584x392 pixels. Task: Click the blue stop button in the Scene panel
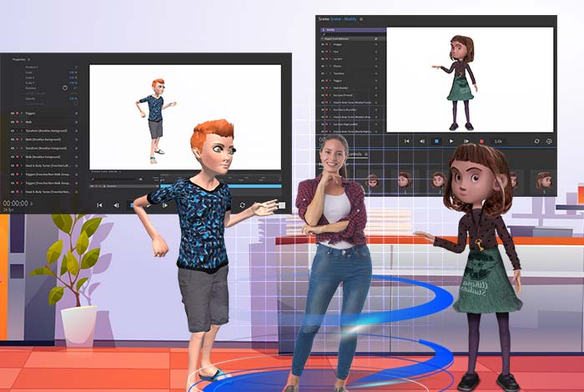[436, 142]
